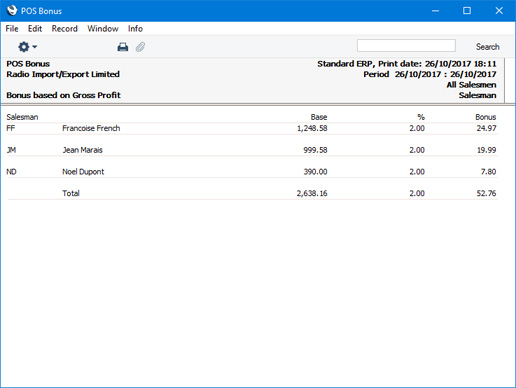Close the POS Bonus window
Viewport: 516px width, 388px height.
[x=499, y=11]
